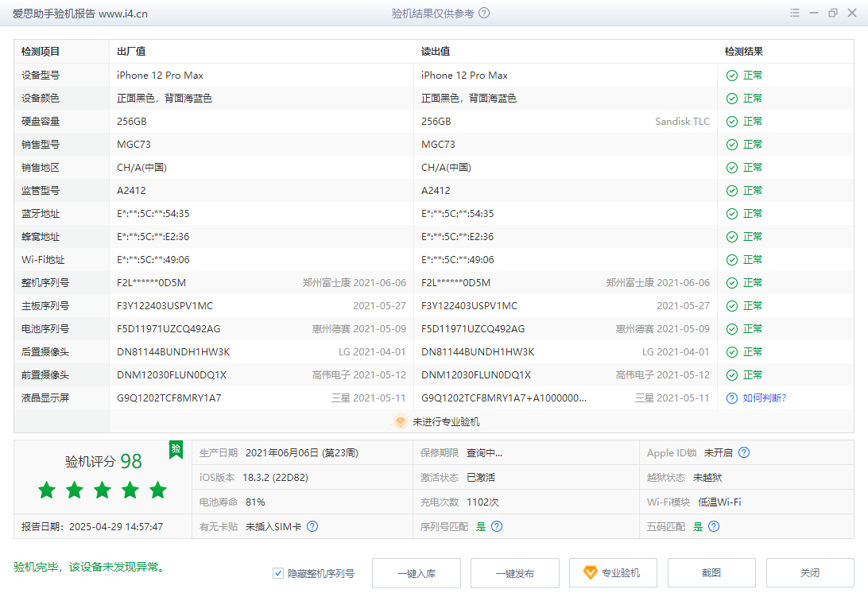Image resolution: width=868 pixels, height=601 pixels.
Task: Click the 检测结果 column header
Action: (x=744, y=52)
